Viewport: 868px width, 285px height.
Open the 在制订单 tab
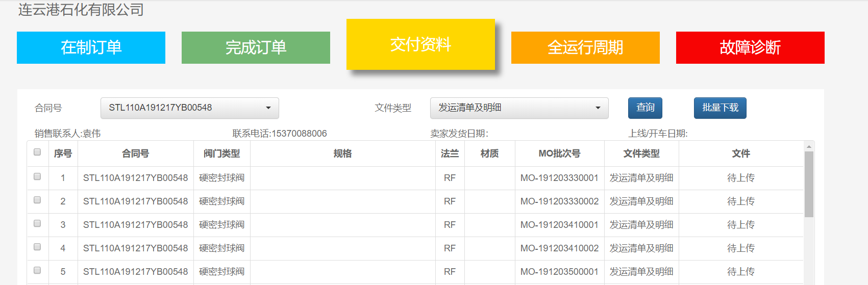click(x=91, y=47)
